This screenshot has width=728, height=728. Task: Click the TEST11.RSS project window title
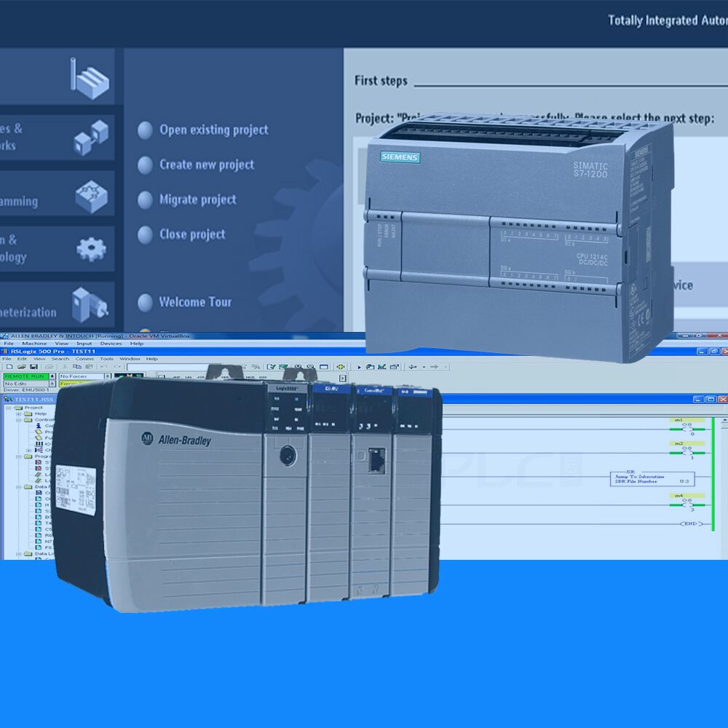(x=34, y=399)
